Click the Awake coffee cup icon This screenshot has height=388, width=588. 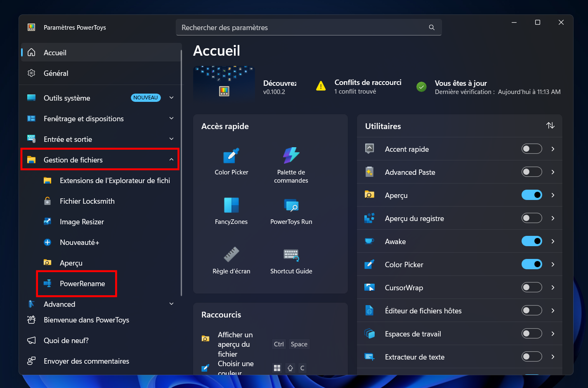[369, 241]
